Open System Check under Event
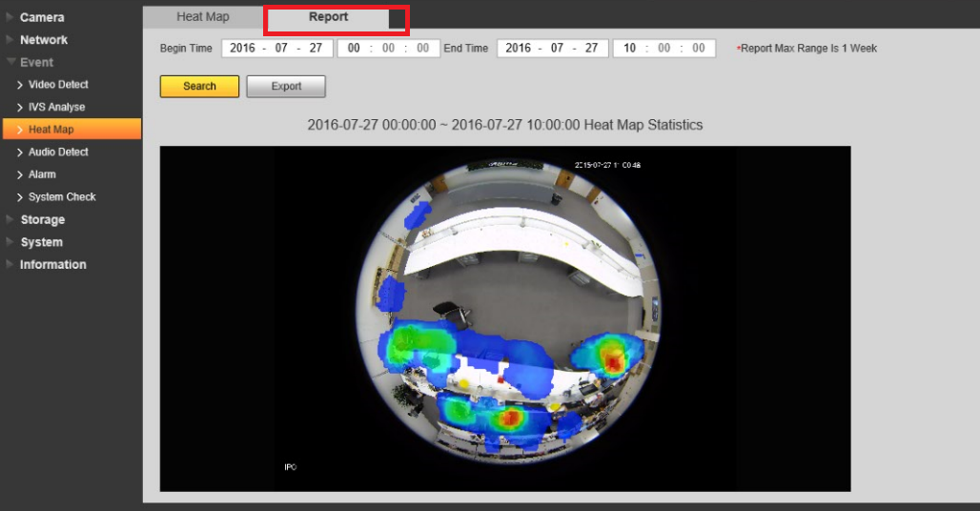 62,196
